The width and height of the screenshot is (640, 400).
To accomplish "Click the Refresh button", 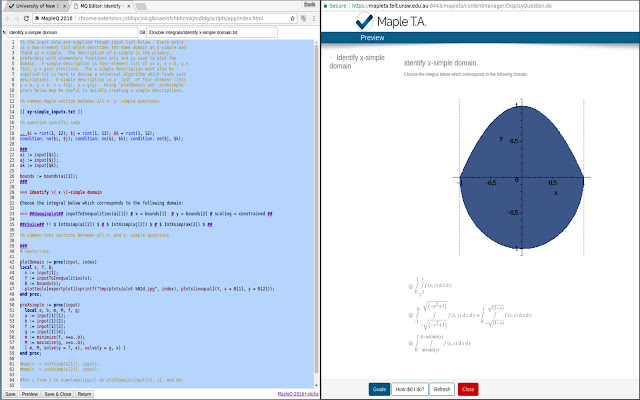I will coord(442,389).
